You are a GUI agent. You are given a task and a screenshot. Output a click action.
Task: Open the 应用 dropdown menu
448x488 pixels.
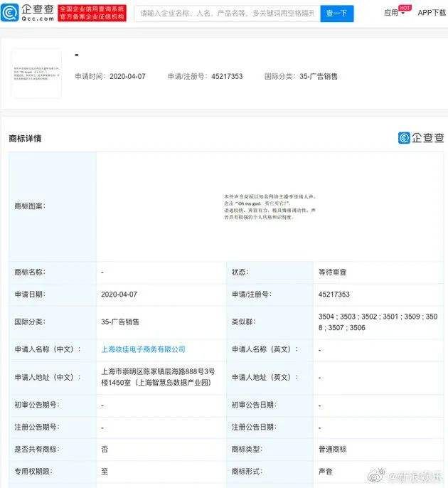[394, 13]
